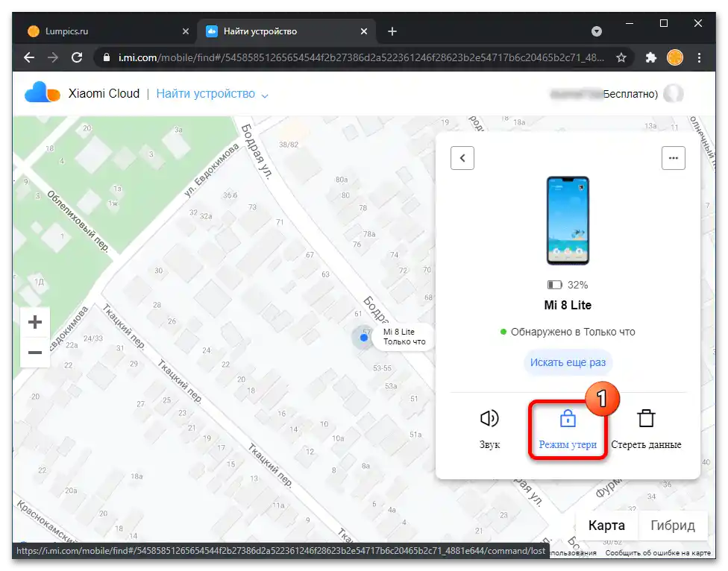Click the orange browser profile avatar
The height and width of the screenshot is (571, 728).
coord(674,57)
